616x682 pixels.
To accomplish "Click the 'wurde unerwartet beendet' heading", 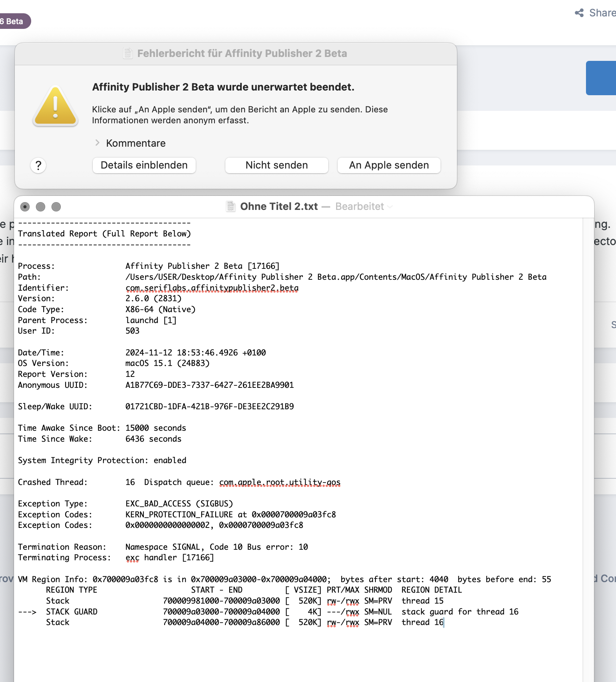I will [223, 87].
